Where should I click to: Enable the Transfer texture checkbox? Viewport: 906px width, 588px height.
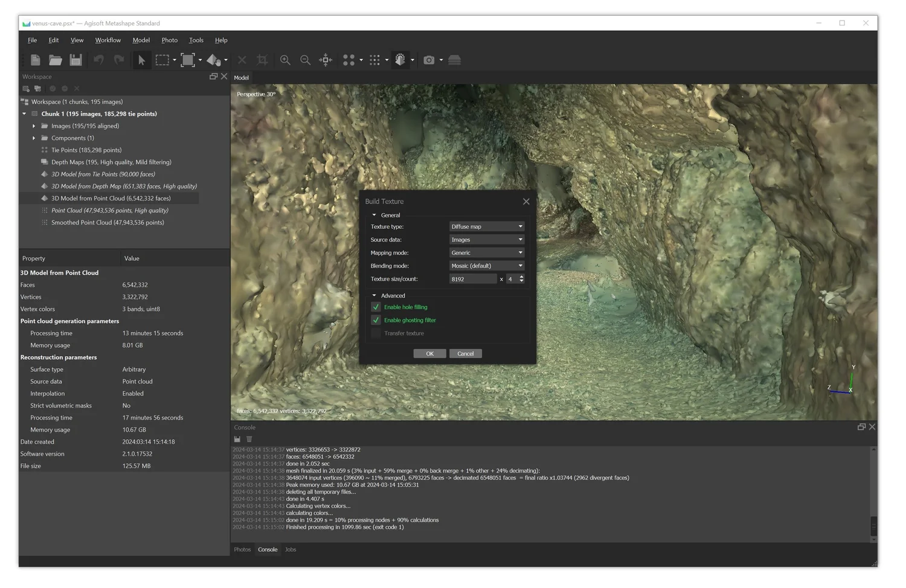click(x=376, y=333)
